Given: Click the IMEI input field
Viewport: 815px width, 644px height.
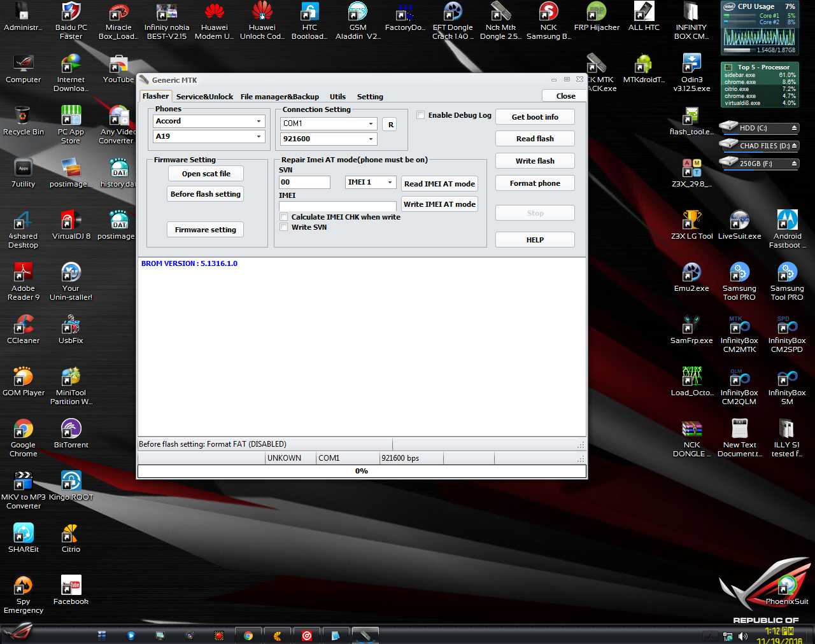Looking at the screenshot, I should (337, 206).
